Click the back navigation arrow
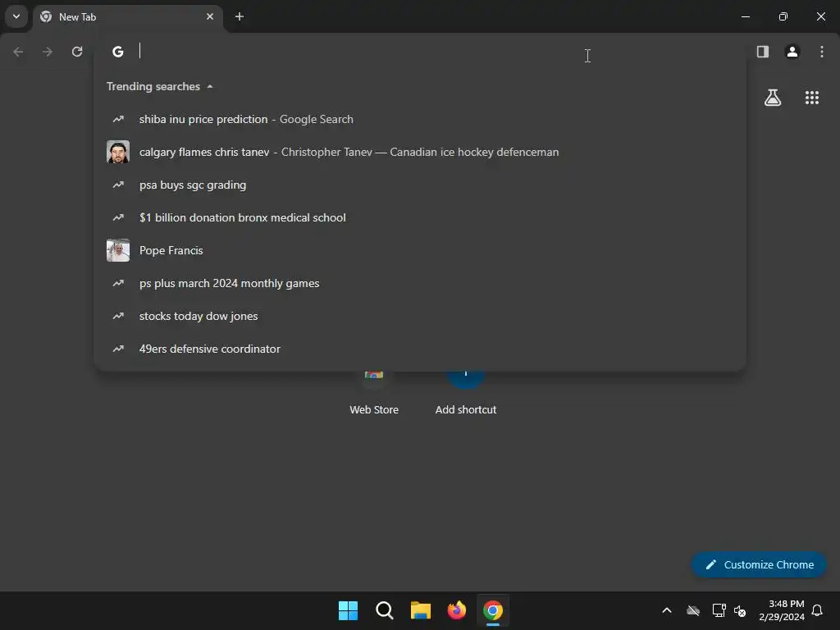 point(18,52)
